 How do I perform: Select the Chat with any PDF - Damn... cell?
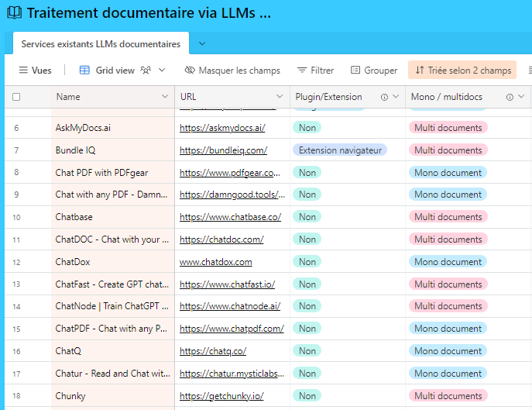[112, 195]
